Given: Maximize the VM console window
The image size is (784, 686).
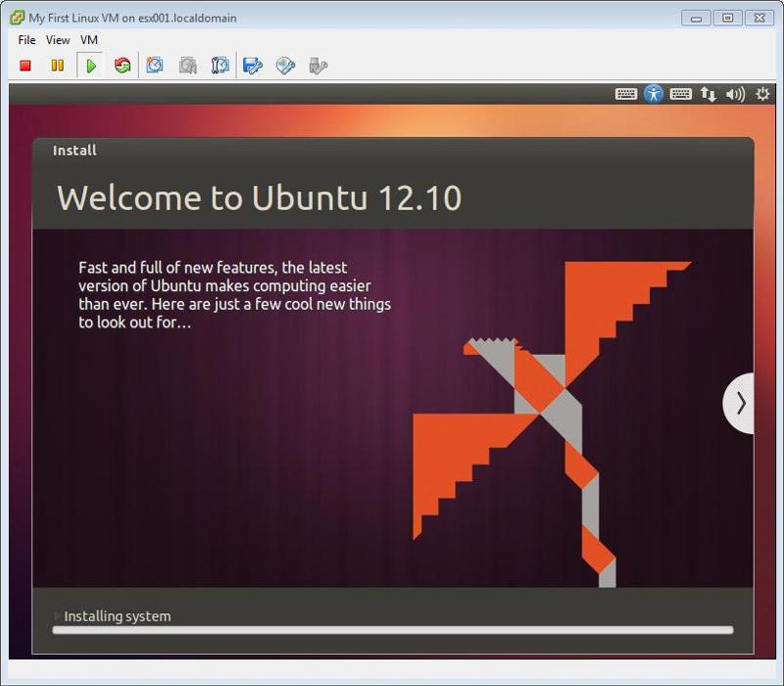Looking at the screenshot, I should (727, 18).
